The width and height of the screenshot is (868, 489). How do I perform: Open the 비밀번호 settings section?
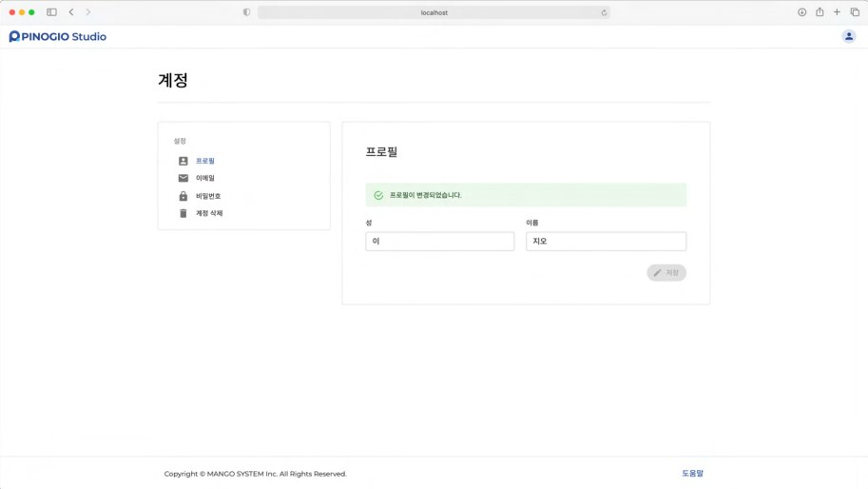(208, 196)
